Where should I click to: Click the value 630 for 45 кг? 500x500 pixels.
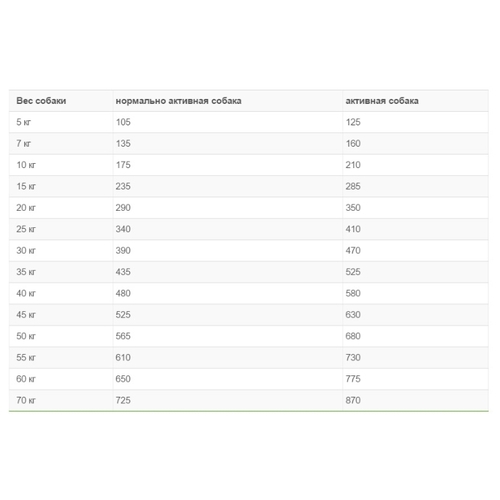(x=353, y=314)
